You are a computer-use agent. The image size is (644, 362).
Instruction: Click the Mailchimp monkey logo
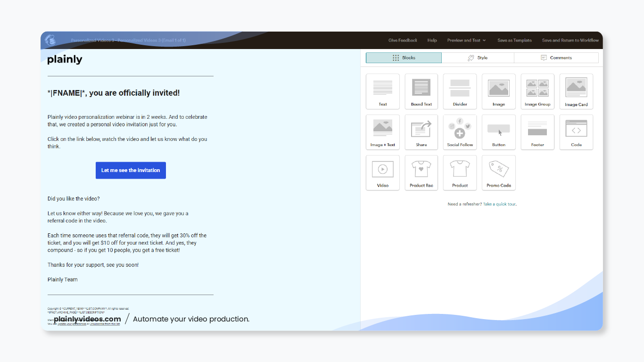[x=50, y=41]
